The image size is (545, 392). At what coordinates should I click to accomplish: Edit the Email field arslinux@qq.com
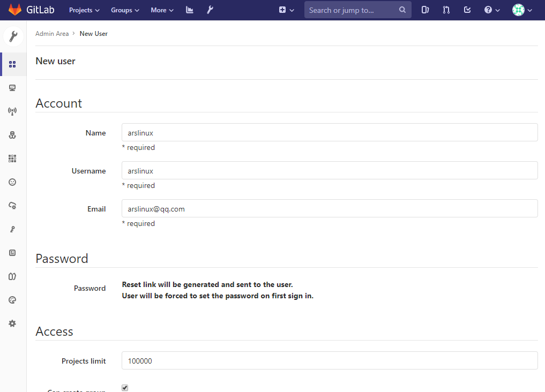pos(330,208)
